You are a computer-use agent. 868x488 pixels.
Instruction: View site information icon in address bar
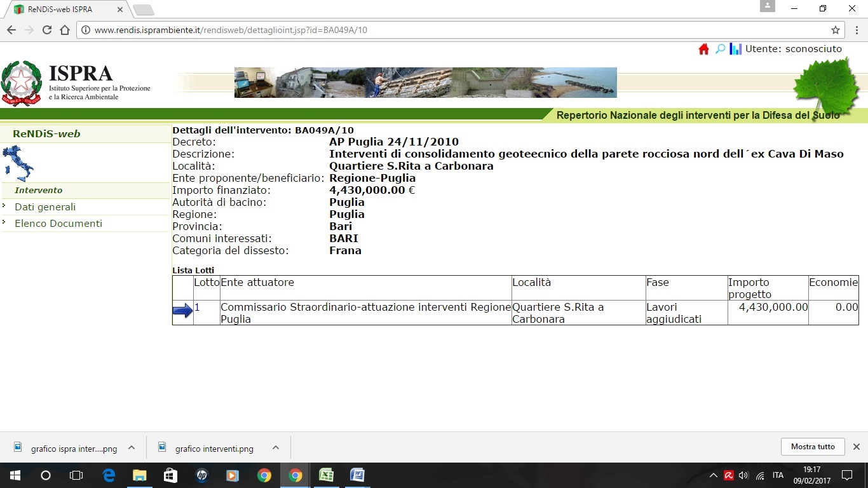[x=86, y=30]
